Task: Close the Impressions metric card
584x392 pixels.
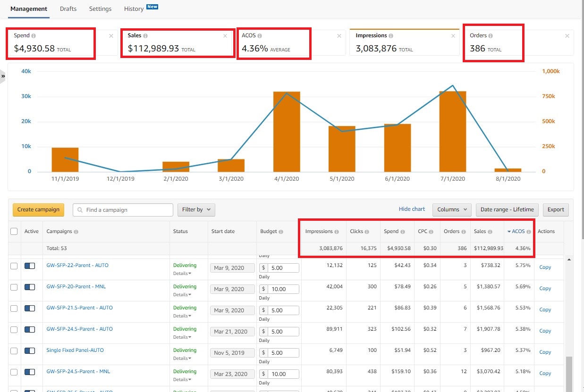Action: coord(453,36)
